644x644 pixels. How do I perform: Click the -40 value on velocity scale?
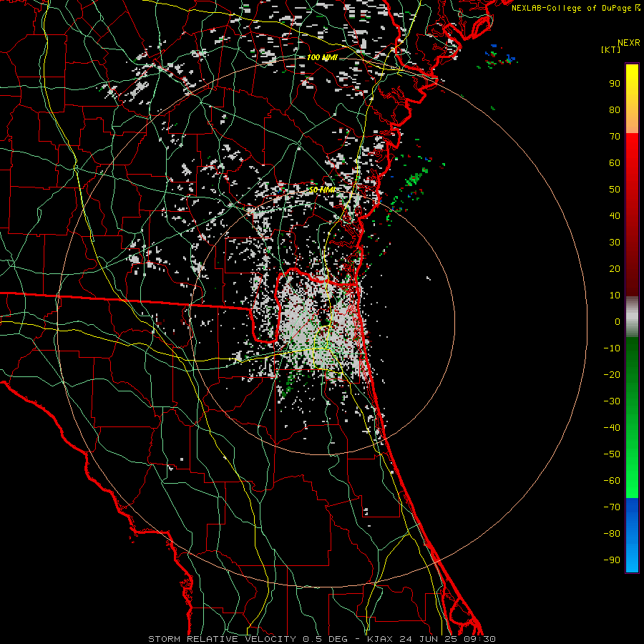pyautogui.click(x=612, y=428)
